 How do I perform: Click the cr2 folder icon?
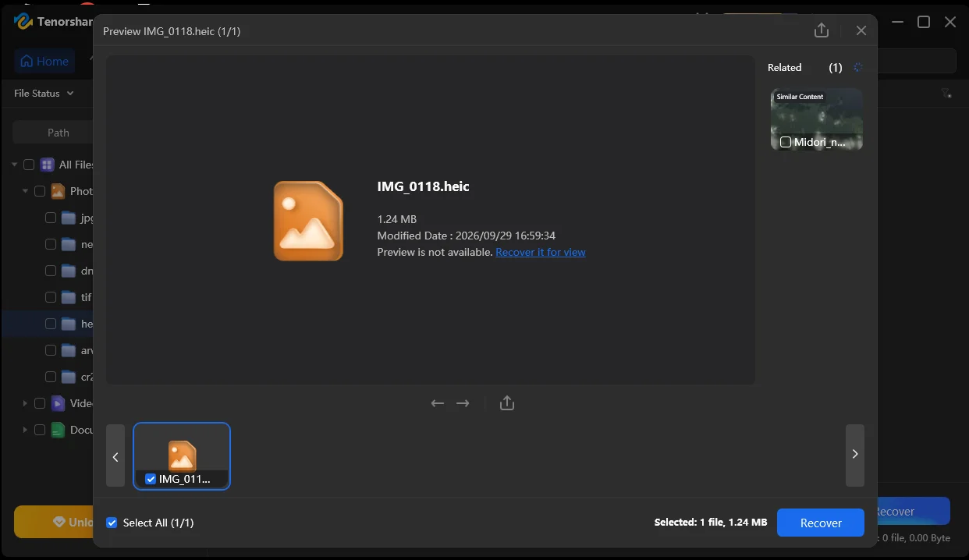pyautogui.click(x=69, y=377)
